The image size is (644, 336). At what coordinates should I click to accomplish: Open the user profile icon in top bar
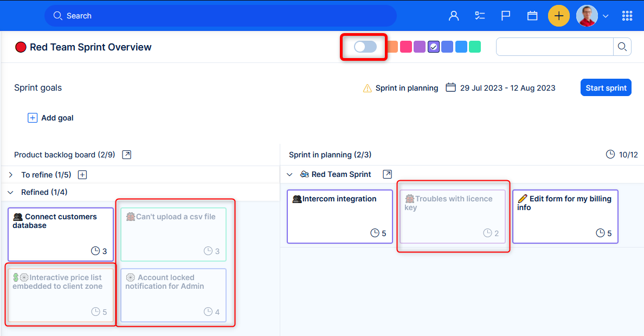(x=454, y=16)
